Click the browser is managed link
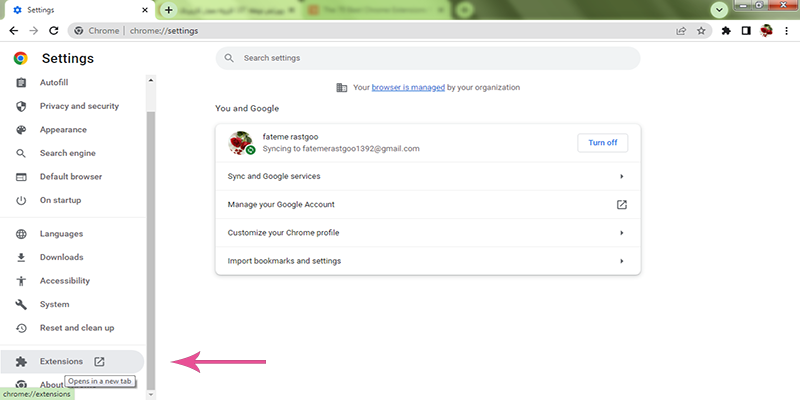 click(x=407, y=88)
